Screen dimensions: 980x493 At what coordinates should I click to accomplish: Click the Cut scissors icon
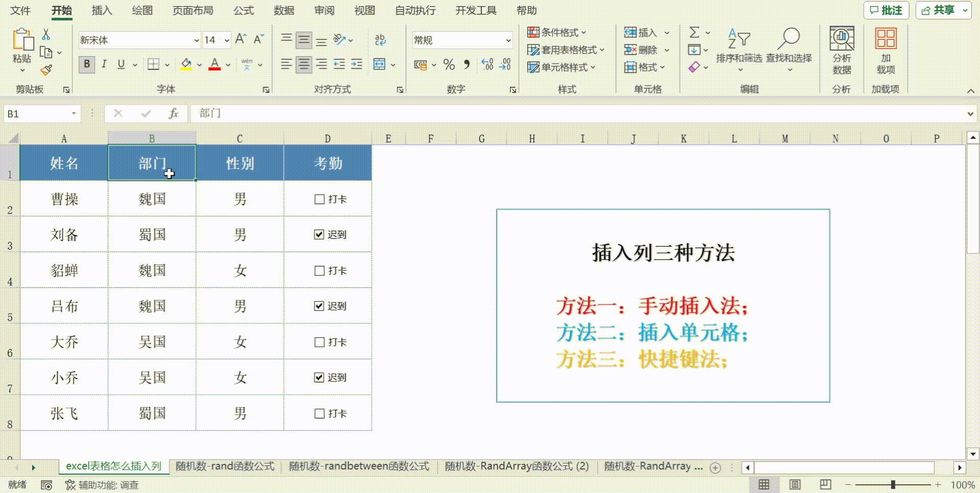coord(46,34)
